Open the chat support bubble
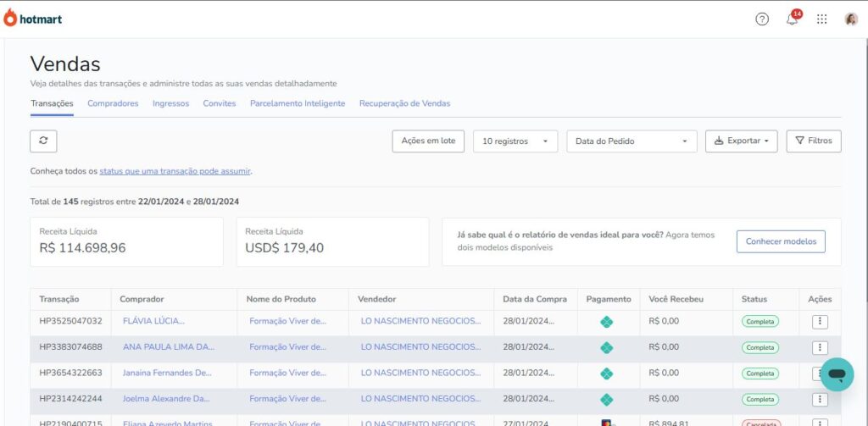The width and height of the screenshot is (868, 426). pyautogui.click(x=837, y=374)
